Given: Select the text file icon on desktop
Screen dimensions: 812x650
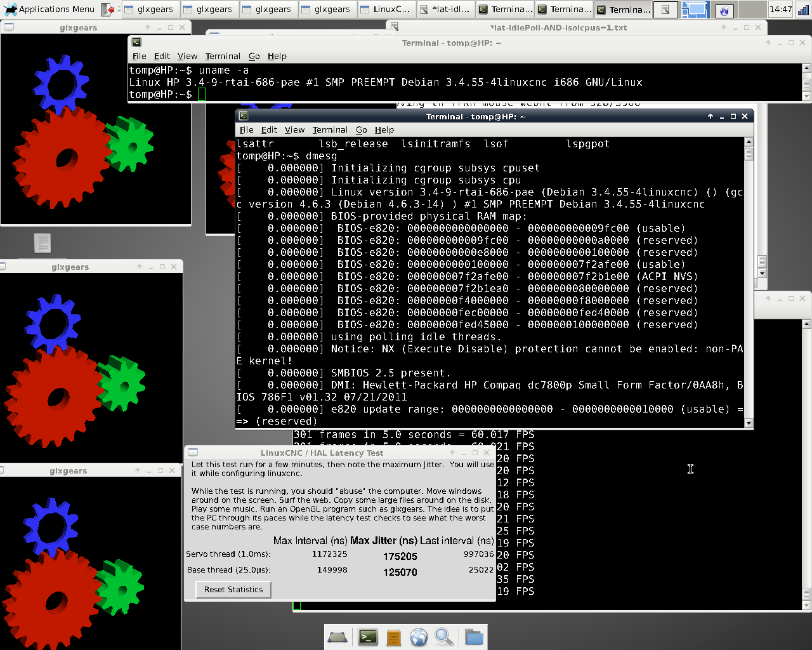Looking at the screenshot, I should coord(42,242).
